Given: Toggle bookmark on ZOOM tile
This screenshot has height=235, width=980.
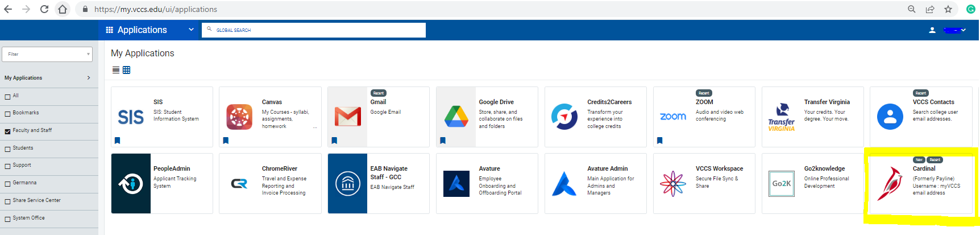Looking at the screenshot, I should pyautogui.click(x=659, y=141).
